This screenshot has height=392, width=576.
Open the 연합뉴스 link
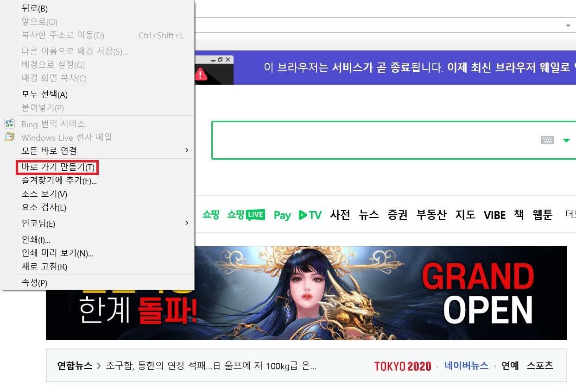coord(74,365)
